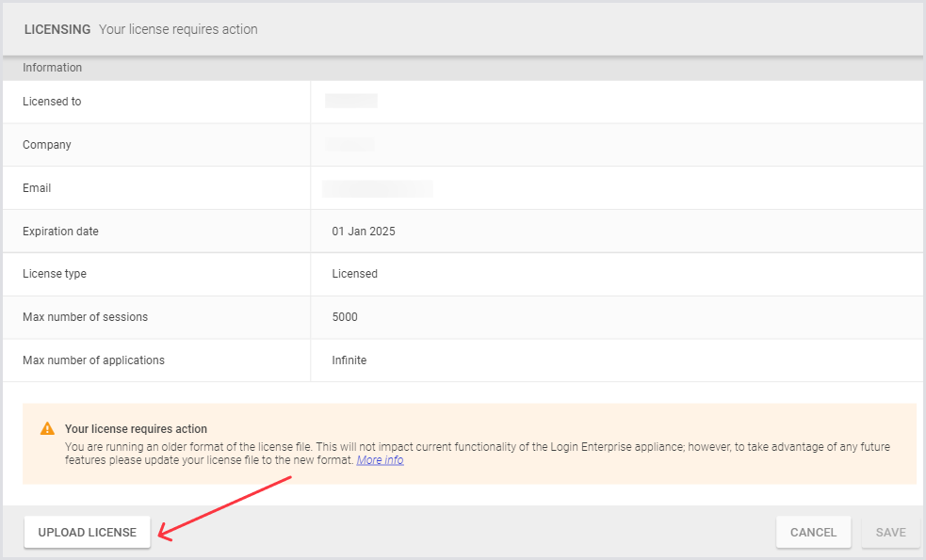Click the UPLOAD LICENSE button
926x560 pixels.
coord(87,532)
